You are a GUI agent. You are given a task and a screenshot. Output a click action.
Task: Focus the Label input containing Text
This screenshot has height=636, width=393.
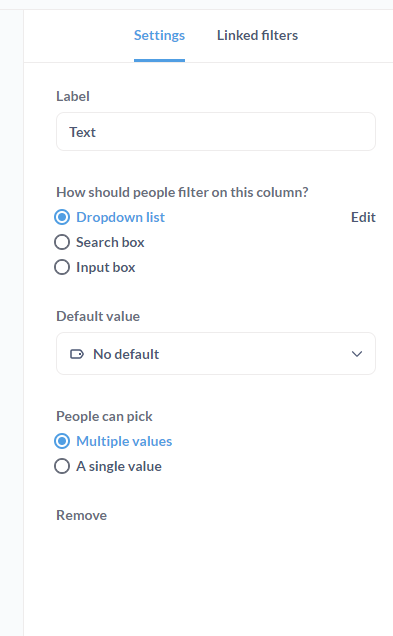point(216,132)
